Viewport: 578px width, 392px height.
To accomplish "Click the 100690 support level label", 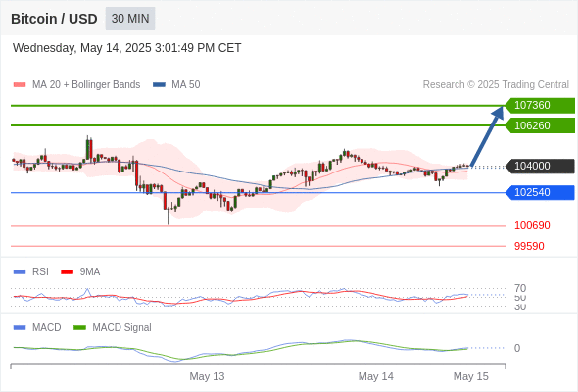I will pos(532,225).
